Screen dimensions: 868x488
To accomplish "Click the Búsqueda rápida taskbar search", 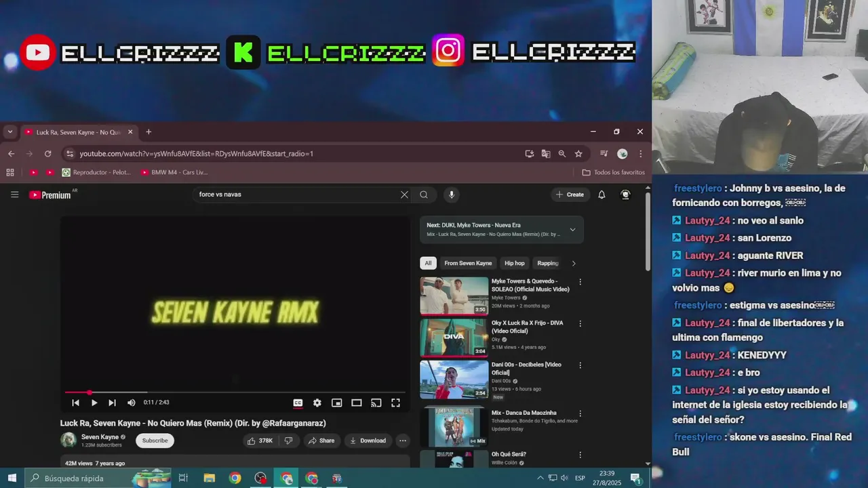I will 98,479.
